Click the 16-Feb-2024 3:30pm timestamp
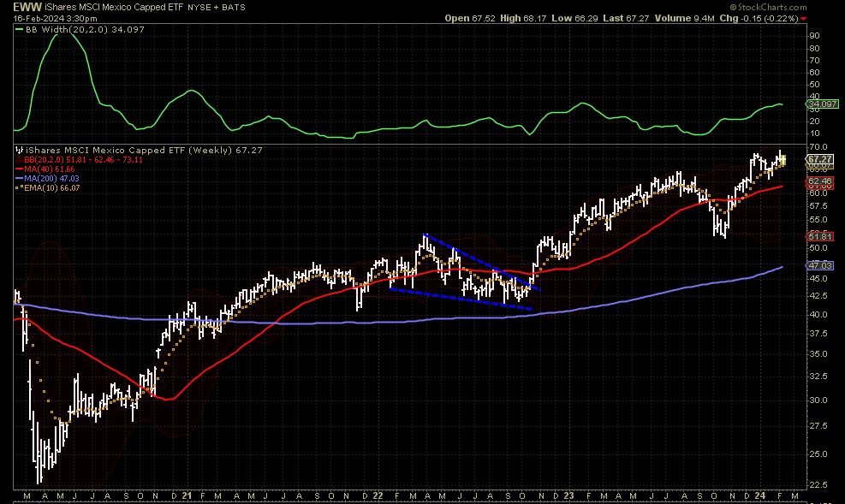The height and width of the screenshot is (504, 845). point(55,18)
